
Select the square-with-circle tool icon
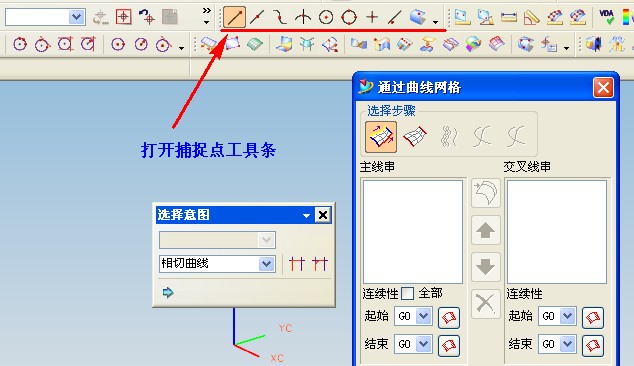pos(65,44)
